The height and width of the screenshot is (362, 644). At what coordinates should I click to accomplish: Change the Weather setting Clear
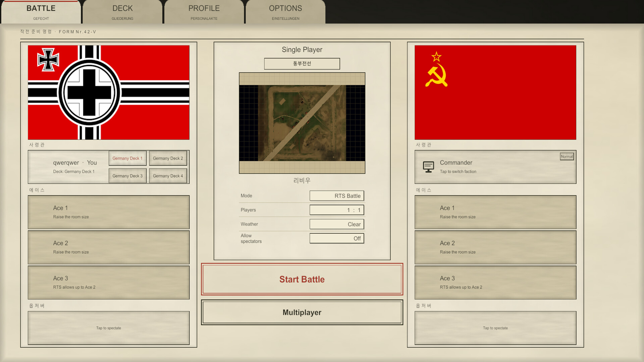click(x=337, y=224)
